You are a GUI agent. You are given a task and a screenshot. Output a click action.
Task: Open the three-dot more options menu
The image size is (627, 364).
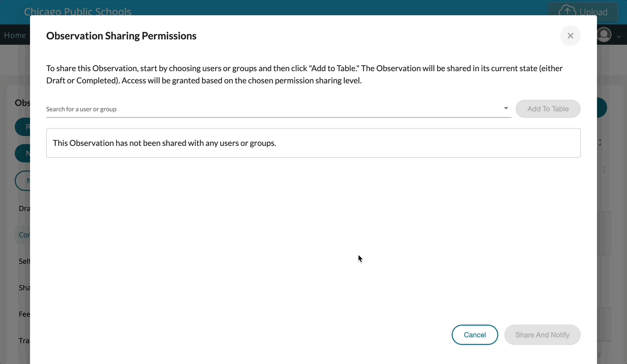pos(605,170)
